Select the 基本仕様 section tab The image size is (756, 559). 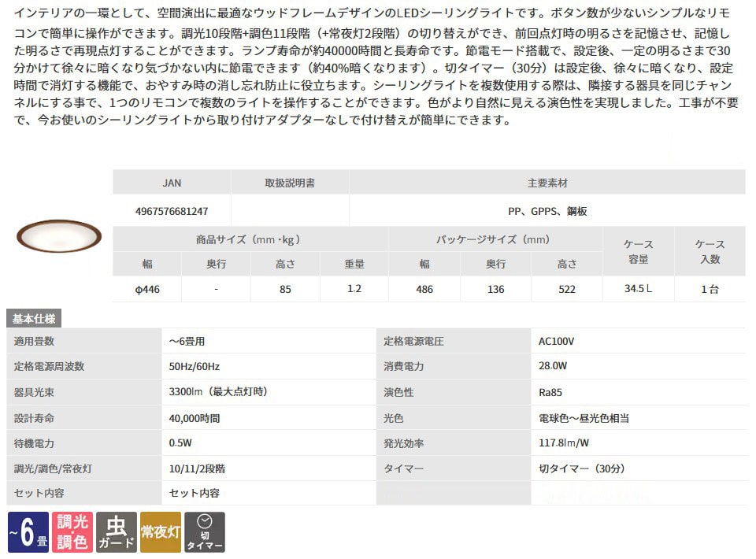tap(35, 319)
